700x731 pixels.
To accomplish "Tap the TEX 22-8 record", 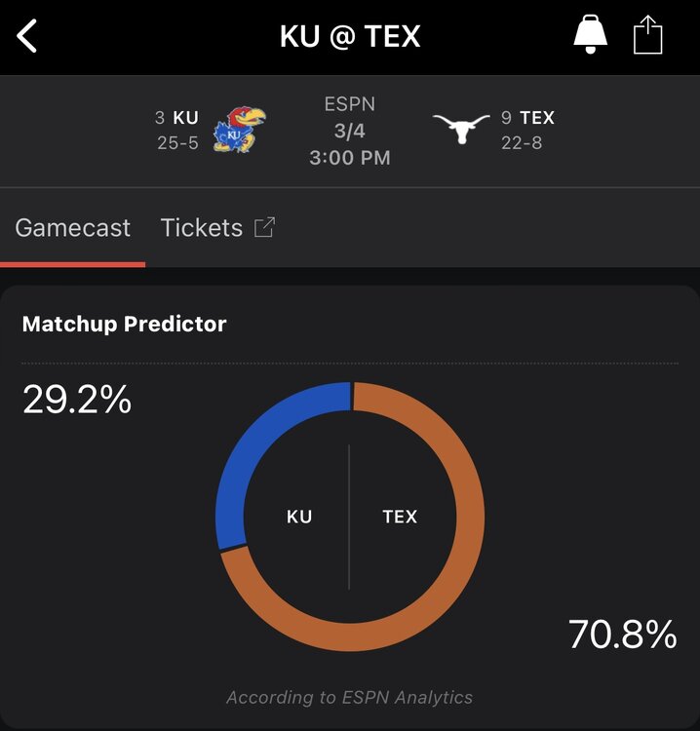I will (522, 143).
